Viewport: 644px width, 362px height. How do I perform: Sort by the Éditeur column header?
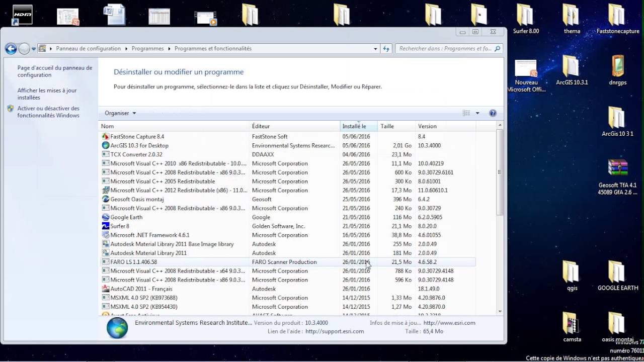(x=295, y=126)
